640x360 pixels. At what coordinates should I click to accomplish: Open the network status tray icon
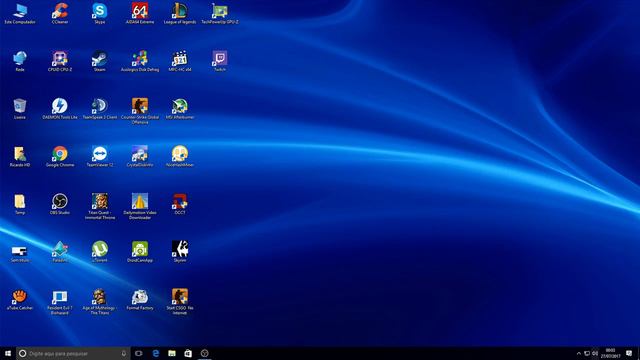pyautogui.click(x=587, y=353)
